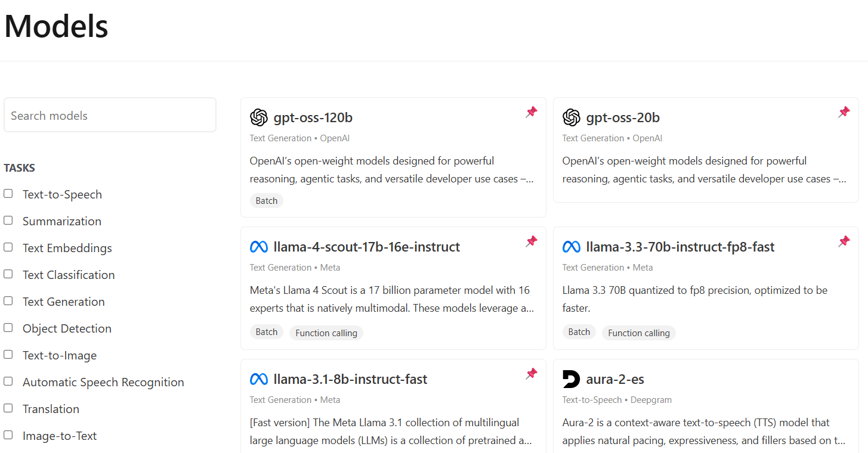Click the pin icon on llama-3.3-70b-instruct-fp8-fast card
This screenshot has width=868, height=453.
pyautogui.click(x=844, y=241)
